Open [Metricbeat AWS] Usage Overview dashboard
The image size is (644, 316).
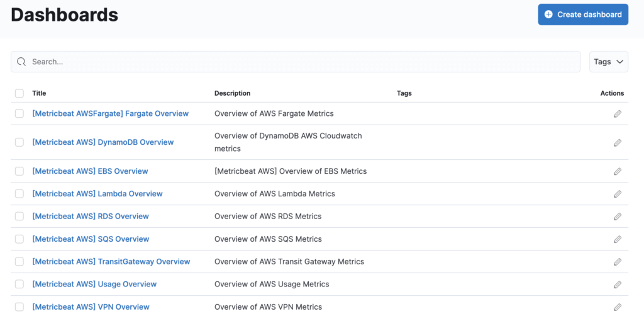tap(94, 284)
